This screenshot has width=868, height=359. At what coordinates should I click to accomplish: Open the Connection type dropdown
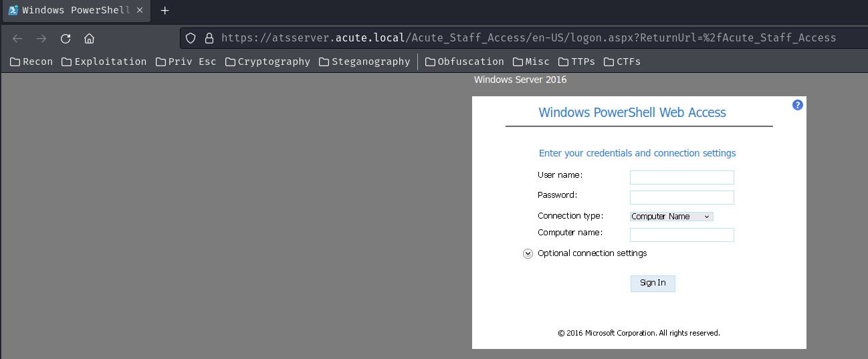pyautogui.click(x=671, y=217)
